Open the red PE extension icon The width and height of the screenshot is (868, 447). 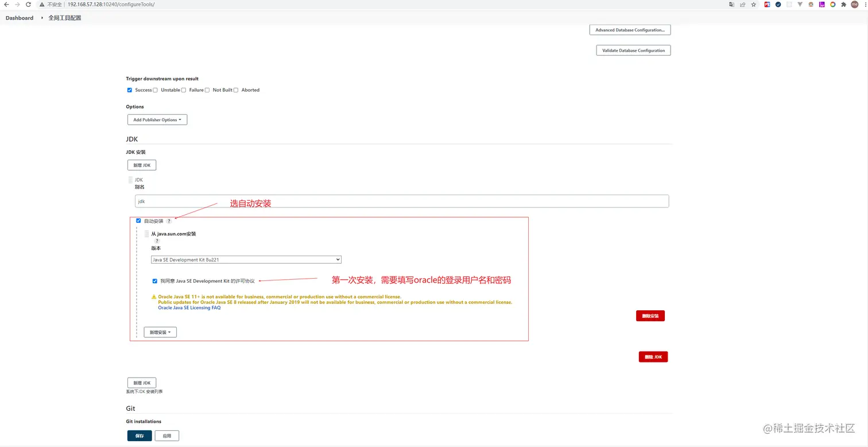pos(767,4)
